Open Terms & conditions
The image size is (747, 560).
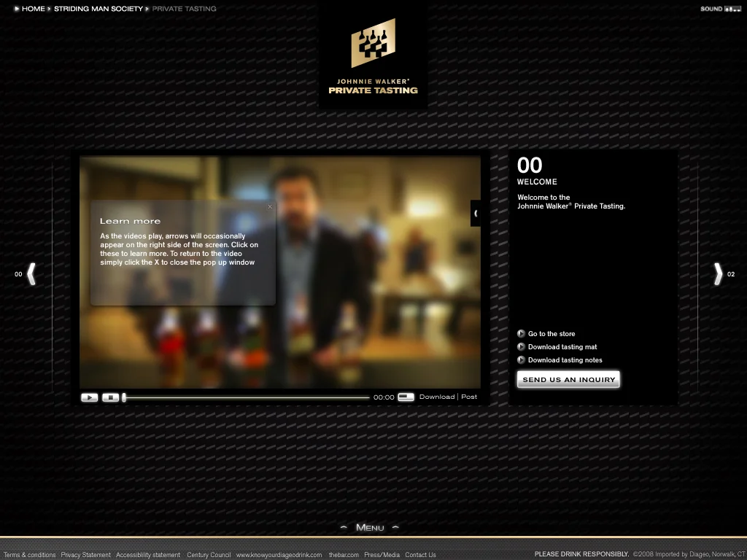pos(29,555)
